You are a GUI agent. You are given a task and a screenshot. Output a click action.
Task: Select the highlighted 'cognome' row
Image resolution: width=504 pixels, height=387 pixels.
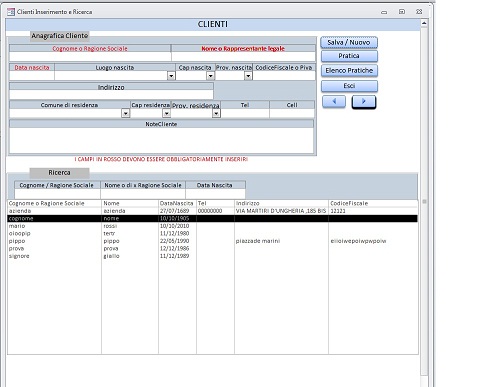click(213, 219)
